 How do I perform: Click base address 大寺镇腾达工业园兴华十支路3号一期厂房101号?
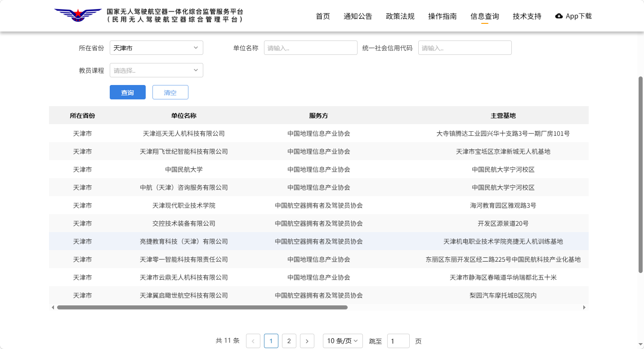(x=503, y=134)
